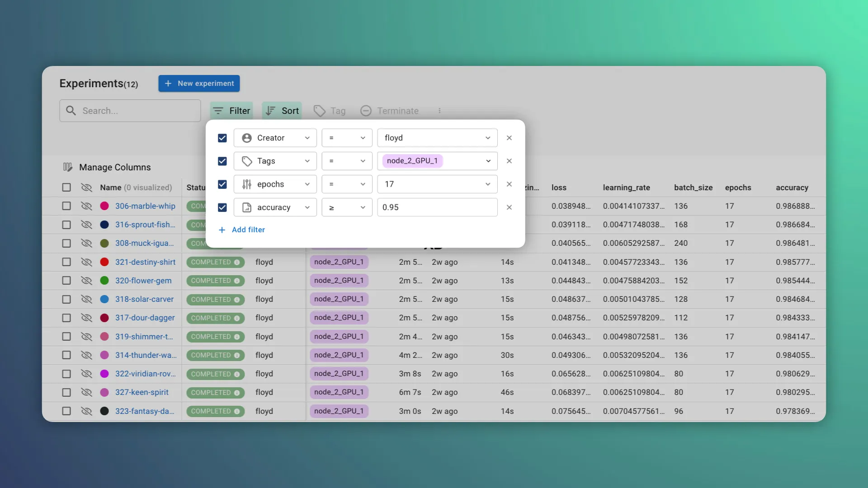Click the Terminate toolbar icon
The width and height of the screenshot is (868, 488).
pyautogui.click(x=366, y=111)
